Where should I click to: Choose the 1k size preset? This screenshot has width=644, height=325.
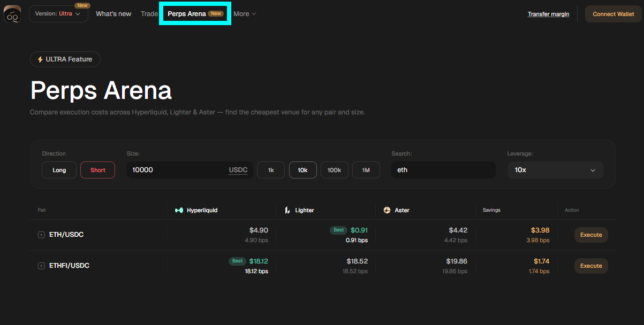coord(271,170)
